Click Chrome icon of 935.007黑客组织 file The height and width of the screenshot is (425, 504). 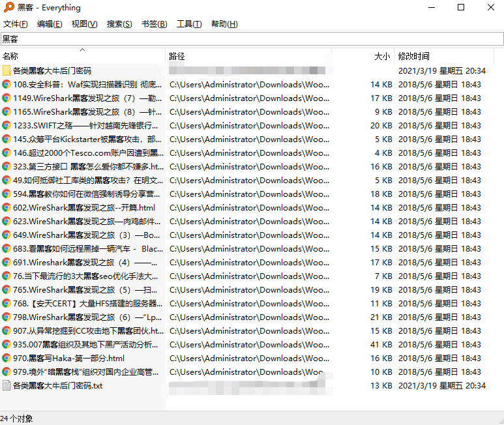[6, 345]
